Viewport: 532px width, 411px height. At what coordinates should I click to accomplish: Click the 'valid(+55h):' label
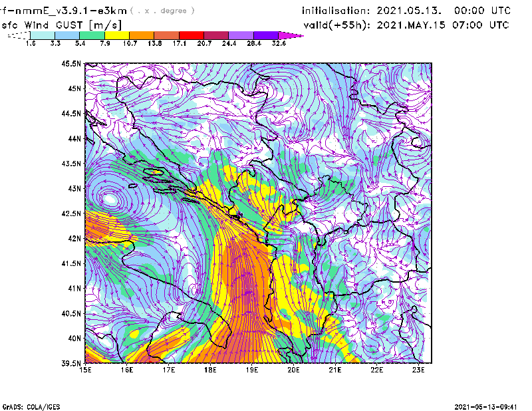pos(337,25)
